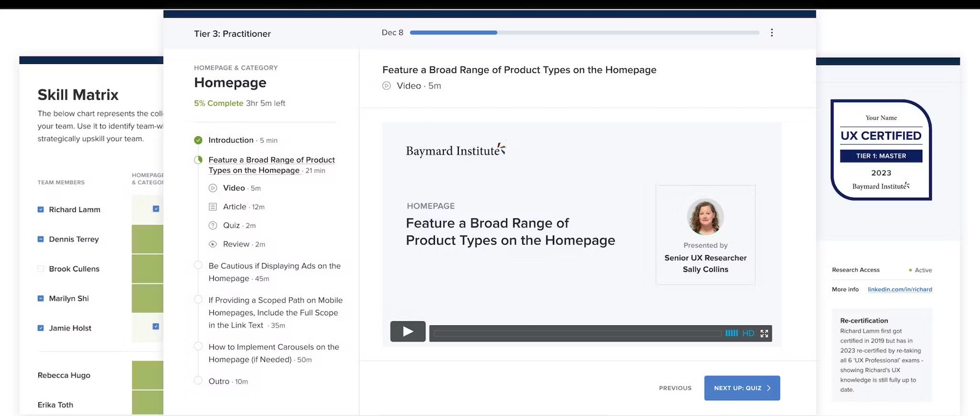Viewport: 980px width, 416px height.
Task: Click the HD quality indicator
Action: pyautogui.click(x=748, y=333)
